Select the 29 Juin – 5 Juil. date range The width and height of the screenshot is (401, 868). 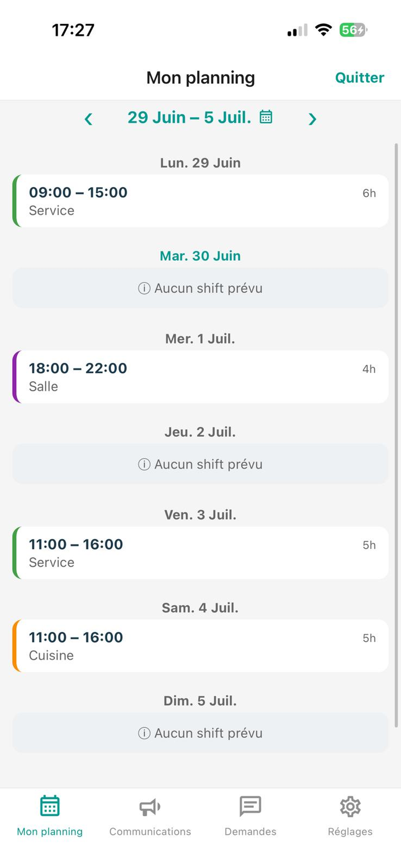point(190,118)
